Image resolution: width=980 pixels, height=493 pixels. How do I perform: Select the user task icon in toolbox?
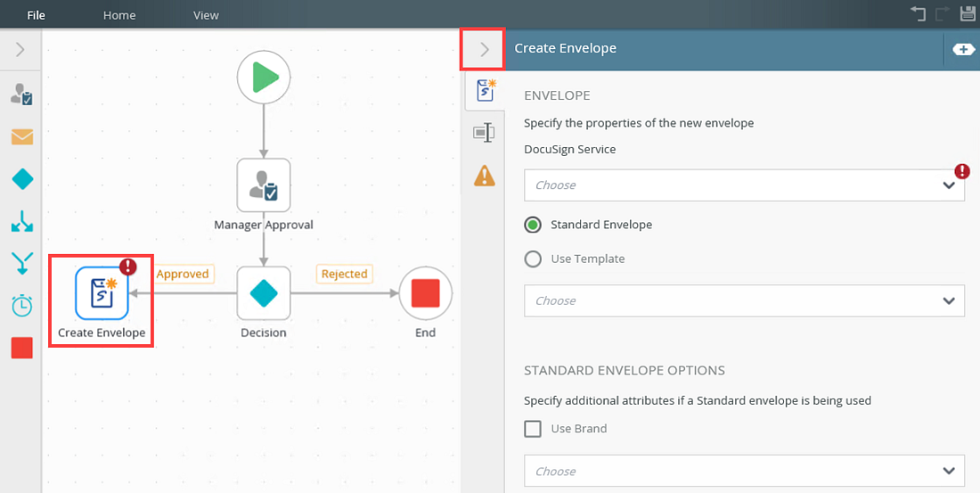22,94
